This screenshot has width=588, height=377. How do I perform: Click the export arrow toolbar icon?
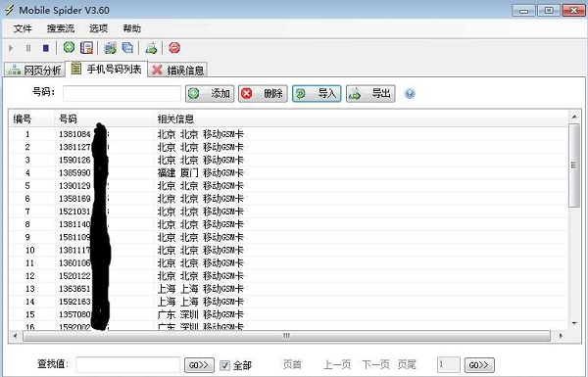pyautogui.click(x=151, y=48)
